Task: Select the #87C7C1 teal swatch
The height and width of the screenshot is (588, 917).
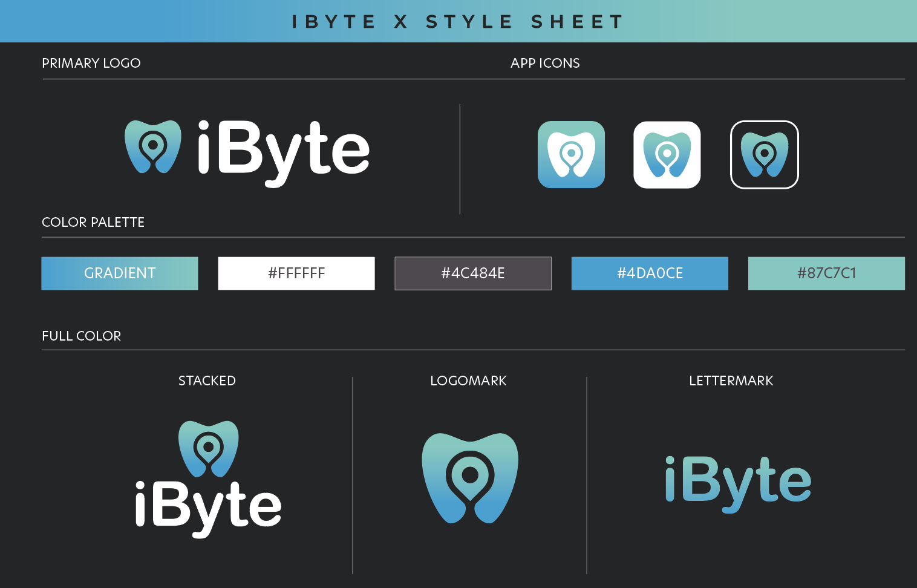Action: tap(826, 273)
